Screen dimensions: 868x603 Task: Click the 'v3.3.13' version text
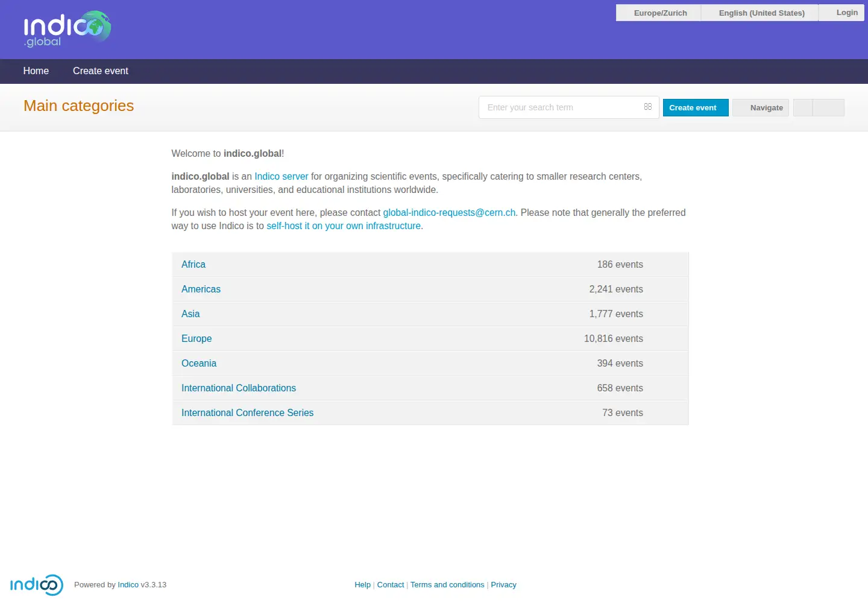point(154,585)
